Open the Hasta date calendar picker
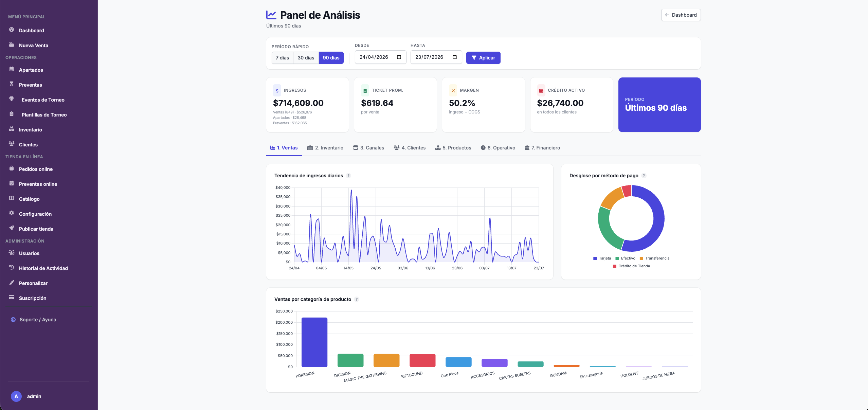The height and width of the screenshot is (410, 868). click(x=455, y=57)
